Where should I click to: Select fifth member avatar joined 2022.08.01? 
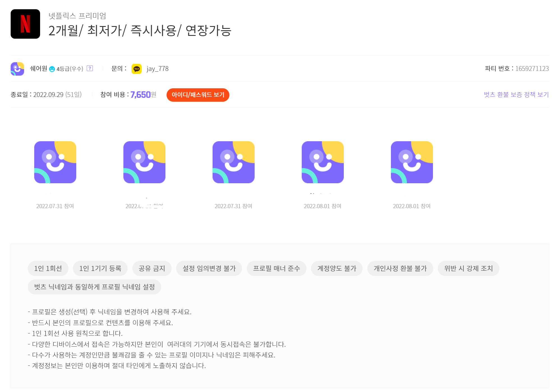click(412, 162)
